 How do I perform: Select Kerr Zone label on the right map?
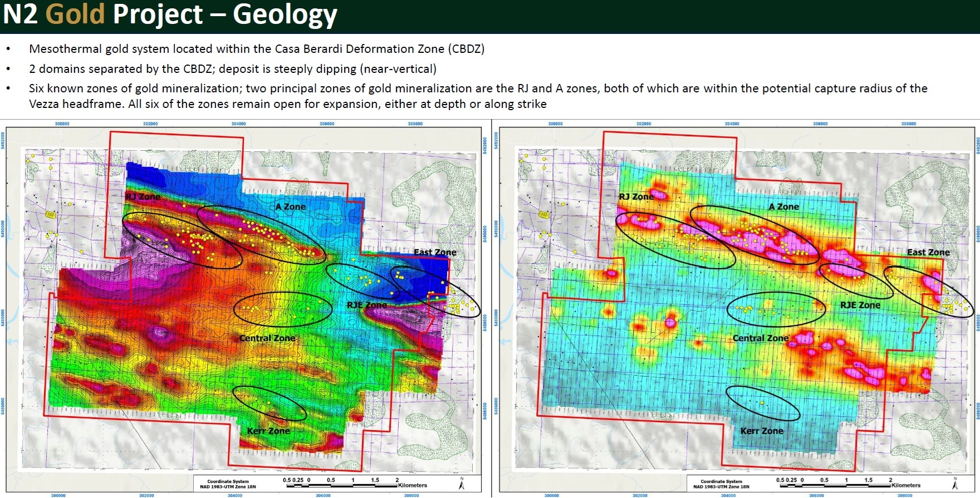point(761,431)
